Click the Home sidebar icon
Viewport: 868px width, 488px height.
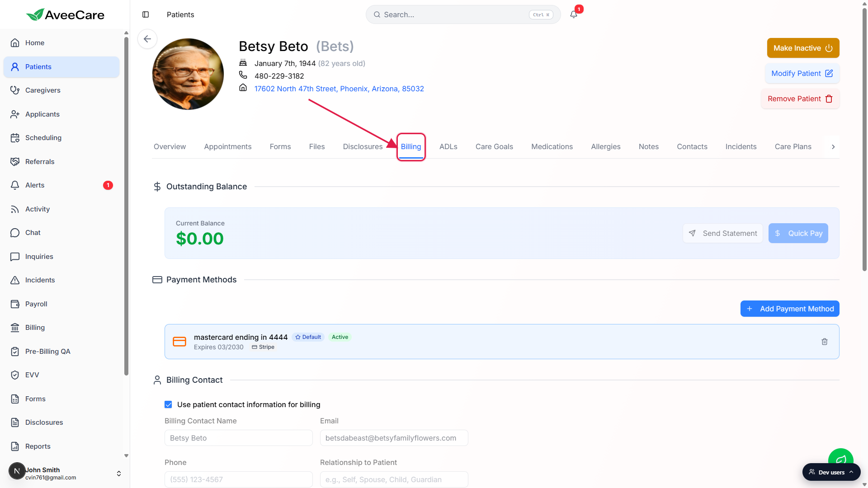click(15, 43)
